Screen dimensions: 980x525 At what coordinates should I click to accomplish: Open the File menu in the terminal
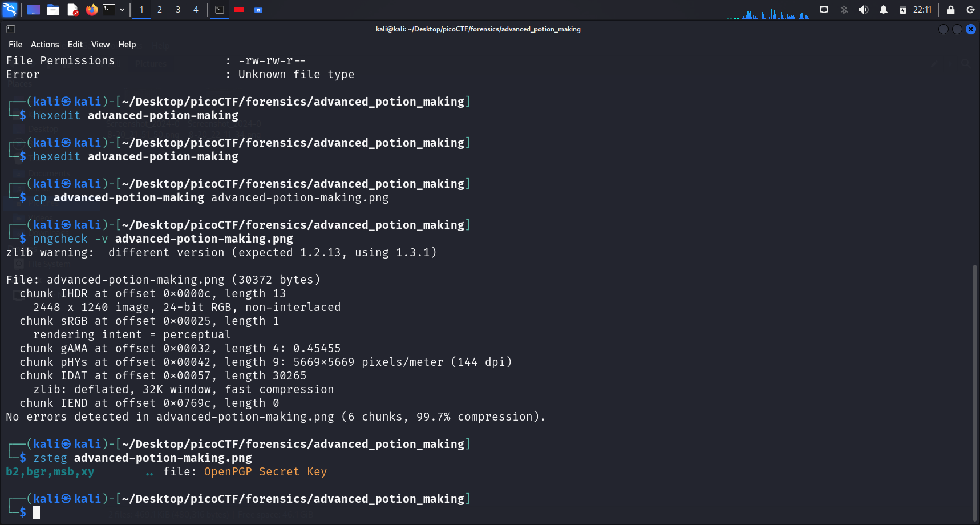[x=15, y=45]
